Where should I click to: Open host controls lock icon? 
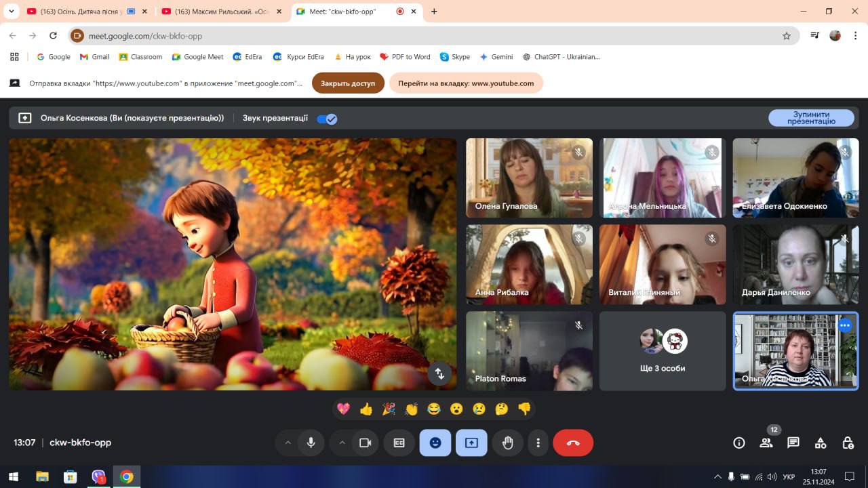click(x=848, y=443)
